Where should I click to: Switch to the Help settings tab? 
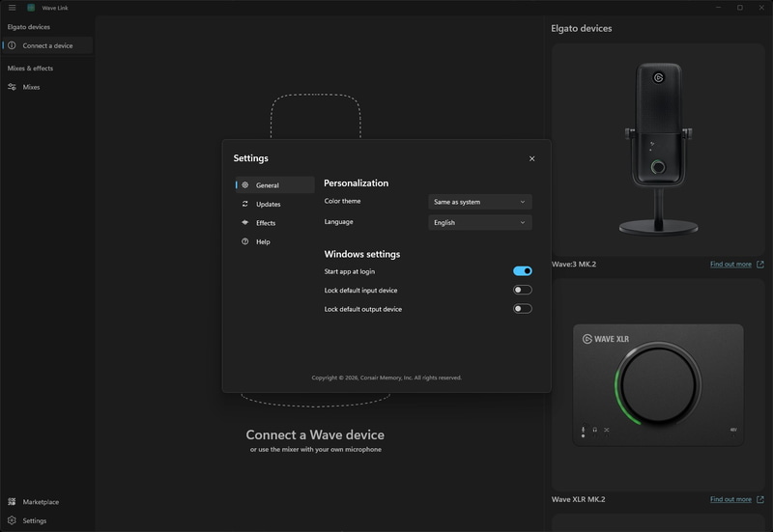[x=274, y=241]
